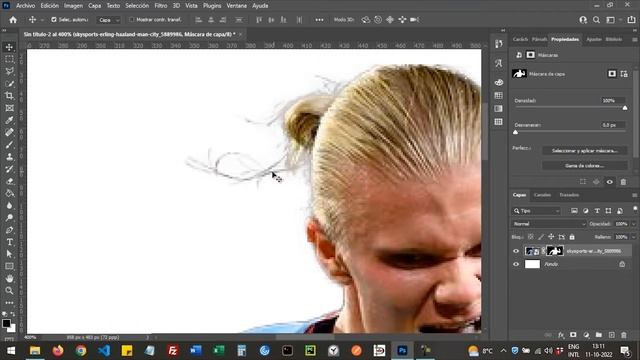Toggle lock transparent pixels icon
Image resolution: width=640 pixels, height=360 pixels.
point(530,237)
